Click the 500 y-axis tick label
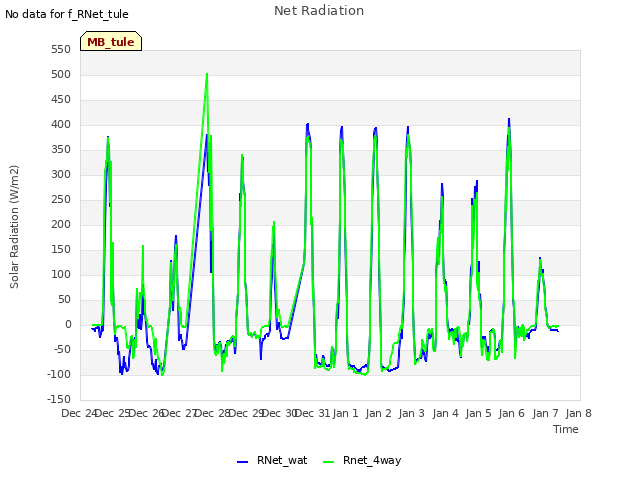The width and height of the screenshot is (640, 480). [x=61, y=74]
